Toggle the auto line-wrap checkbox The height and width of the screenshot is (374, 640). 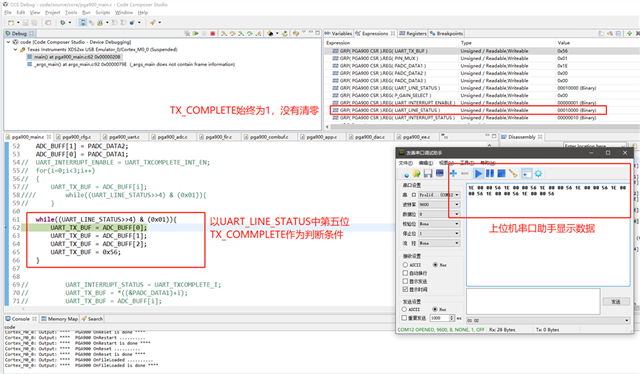[x=405, y=273]
